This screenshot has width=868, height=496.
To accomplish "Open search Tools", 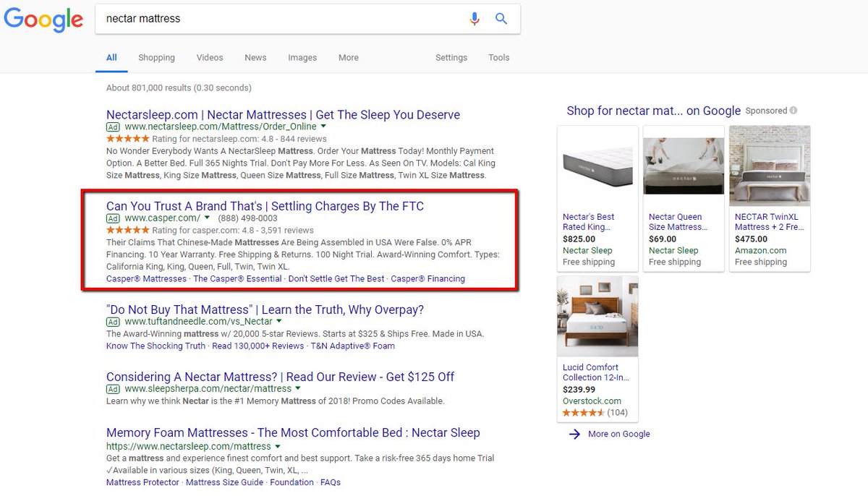I will [499, 58].
